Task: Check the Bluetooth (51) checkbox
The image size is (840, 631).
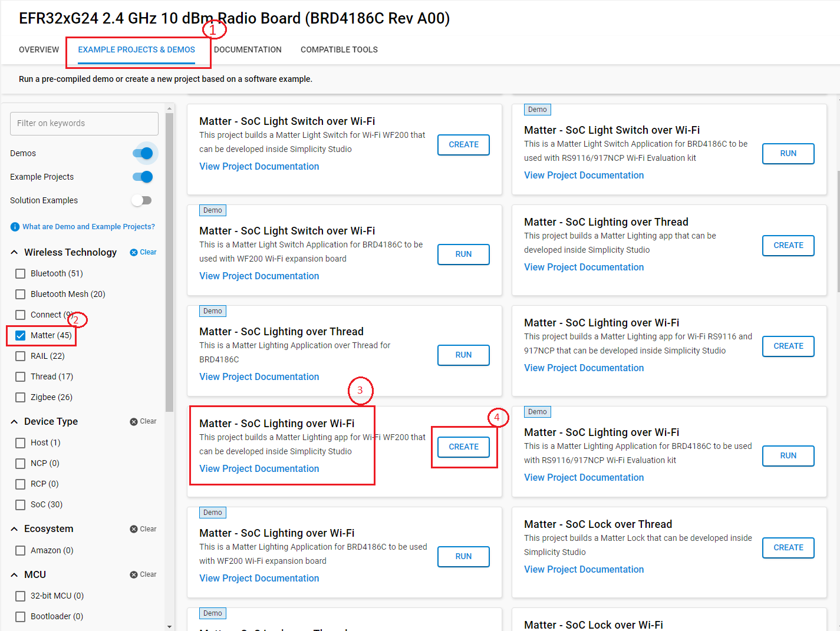Action: [21, 273]
